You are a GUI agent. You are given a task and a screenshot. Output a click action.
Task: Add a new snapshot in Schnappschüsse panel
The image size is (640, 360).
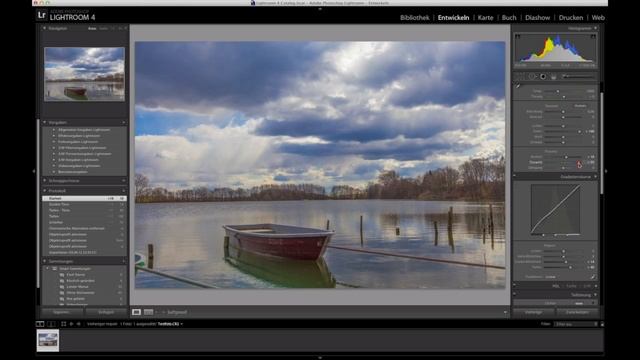pos(124,180)
